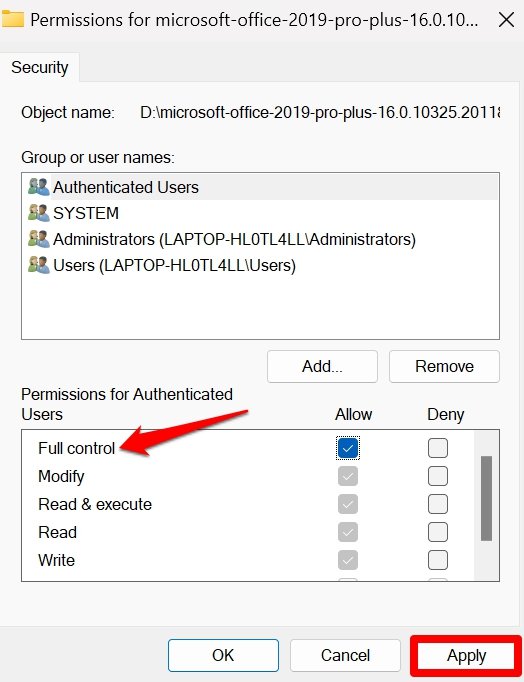524x682 pixels.
Task: Select SYSTEM in the group list
Action: point(260,213)
